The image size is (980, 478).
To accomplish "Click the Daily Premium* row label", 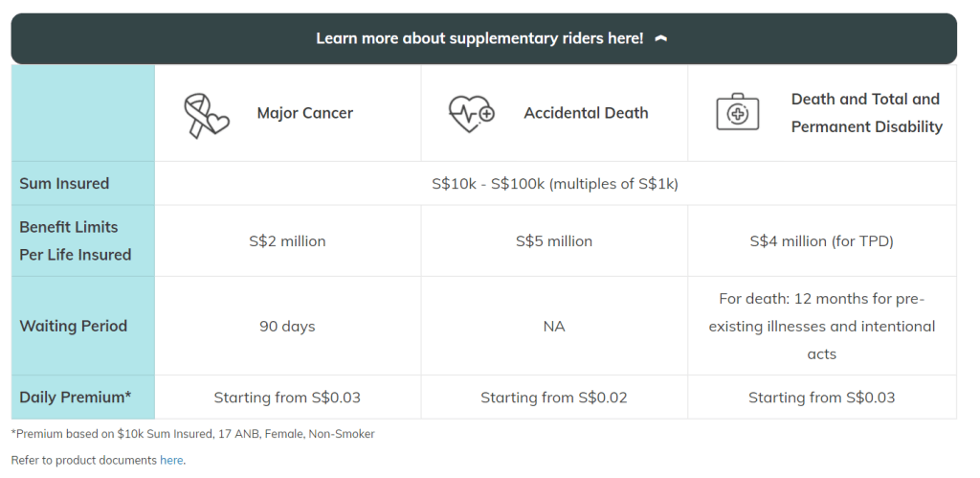I will [76, 397].
